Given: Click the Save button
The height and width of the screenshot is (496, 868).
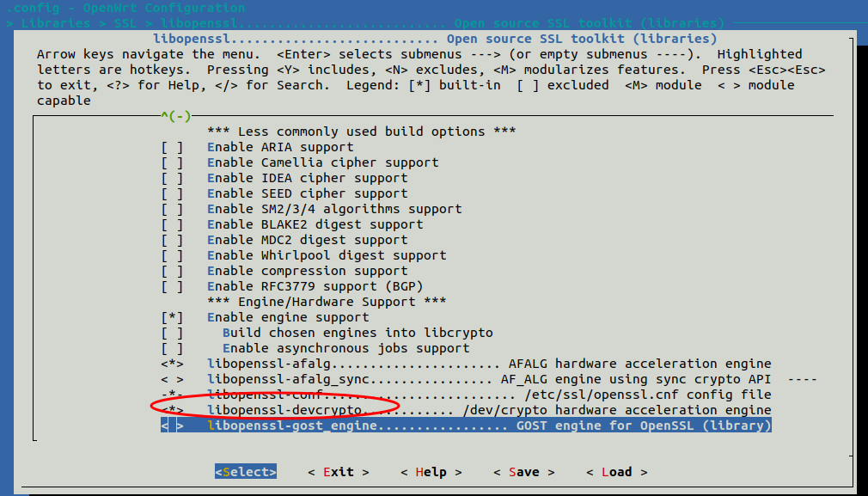Looking at the screenshot, I should 523,472.
